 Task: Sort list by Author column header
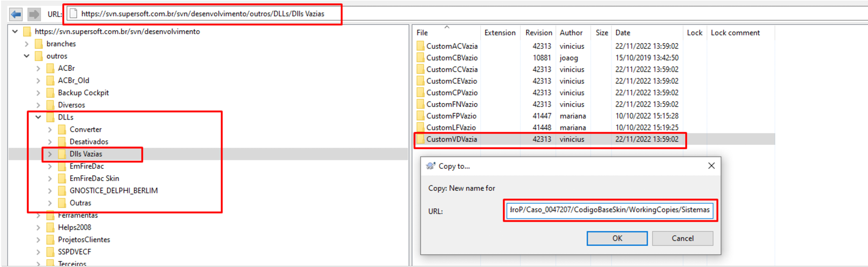tap(571, 33)
